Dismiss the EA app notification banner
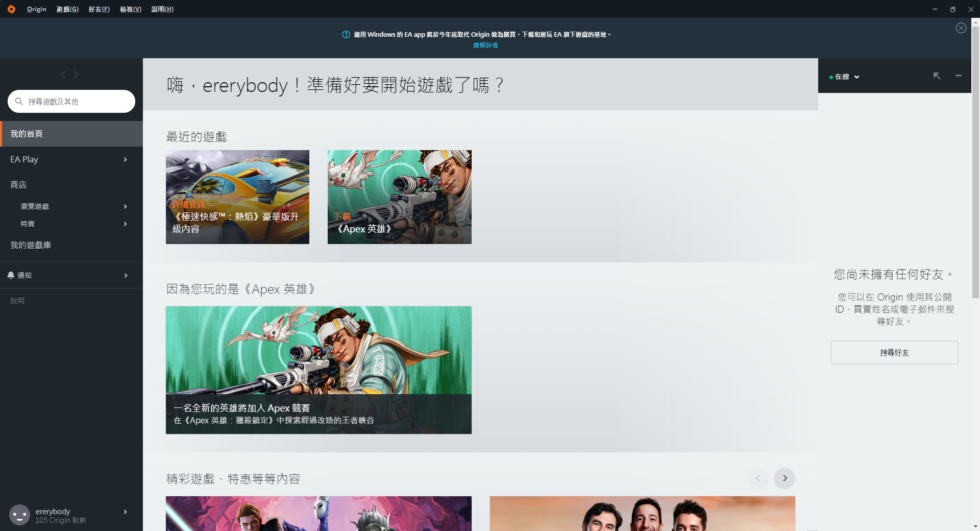The width and height of the screenshot is (980, 531). 961,28
